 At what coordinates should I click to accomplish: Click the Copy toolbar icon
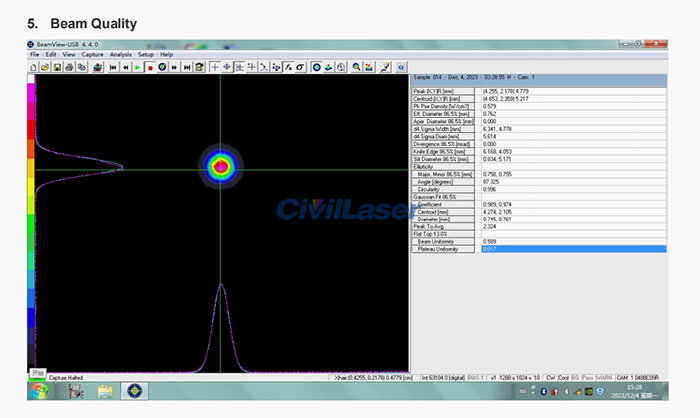(82, 67)
